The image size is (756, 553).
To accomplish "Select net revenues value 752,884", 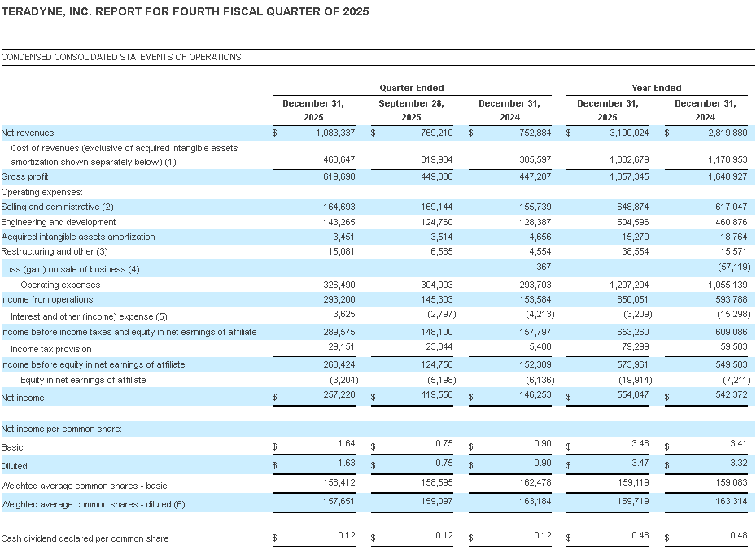I will point(535,133).
